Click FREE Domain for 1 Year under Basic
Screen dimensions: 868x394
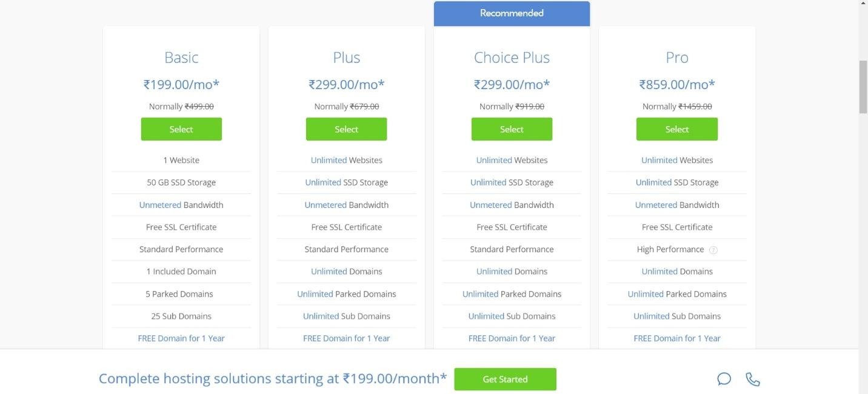point(181,338)
